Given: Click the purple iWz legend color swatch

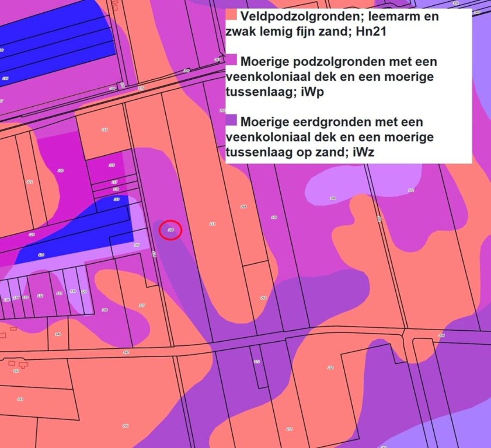Looking at the screenshot, I should point(232,120).
